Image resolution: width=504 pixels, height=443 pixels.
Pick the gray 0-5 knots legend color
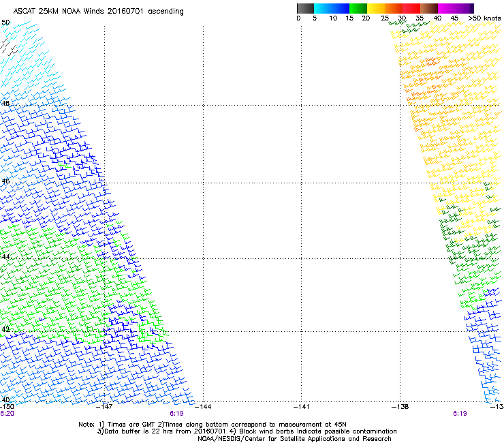pos(305,8)
